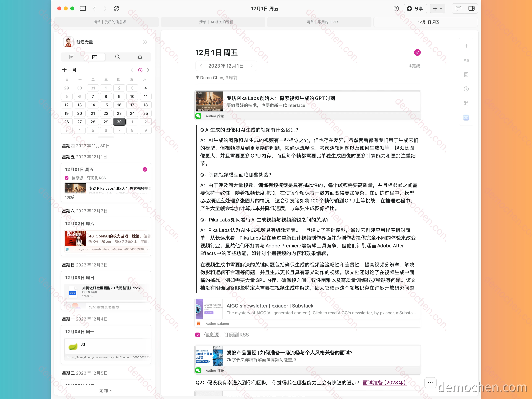Viewport: 532px width, 399px height.
Task: Open sidebar notifications bell
Action: (140, 57)
